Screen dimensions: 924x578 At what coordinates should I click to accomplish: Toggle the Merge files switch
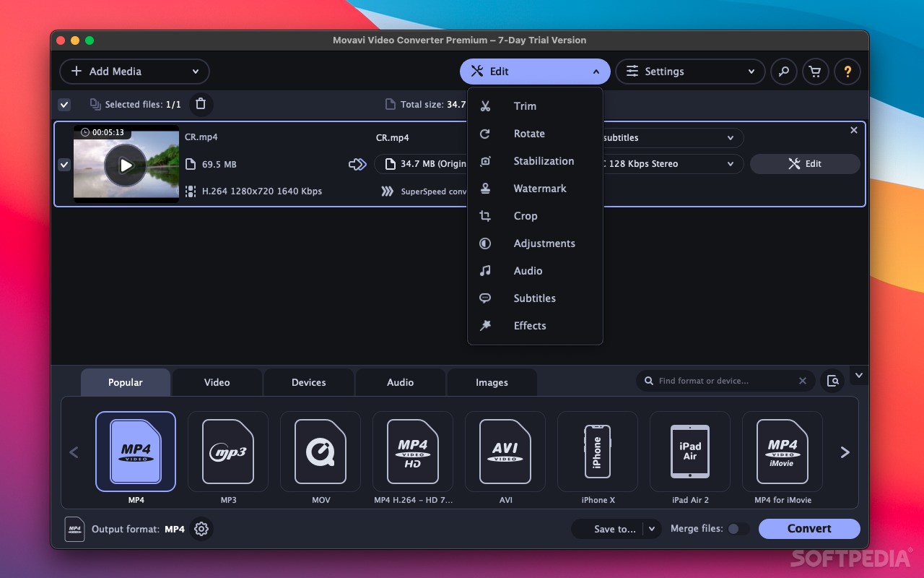[x=738, y=529]
